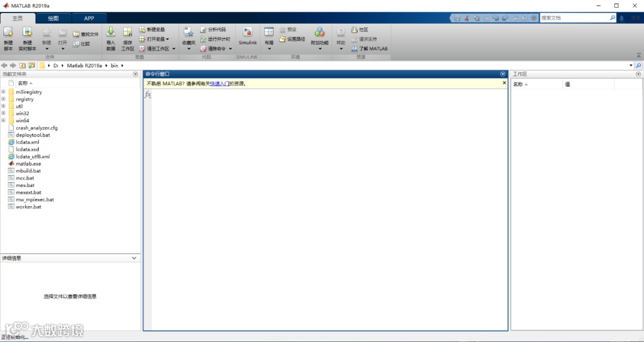Collapse the Details (详细信息) panel chevron

[134, 258]
